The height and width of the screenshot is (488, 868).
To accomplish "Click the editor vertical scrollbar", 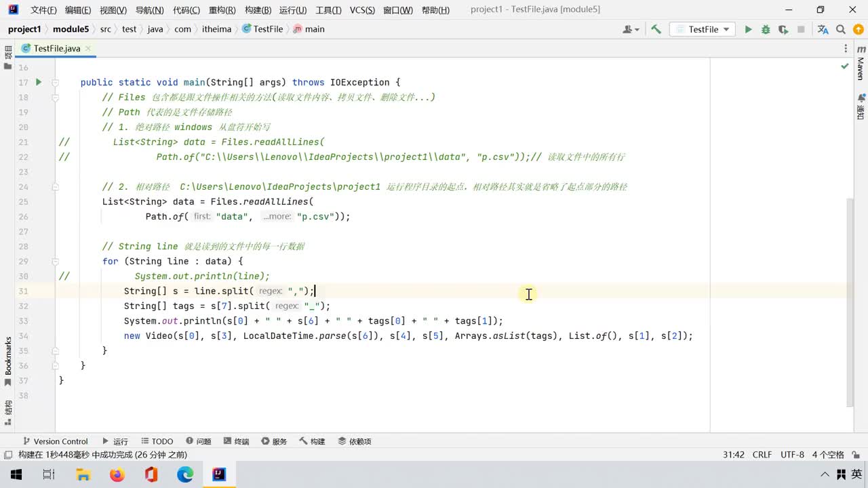I will 850,302.
